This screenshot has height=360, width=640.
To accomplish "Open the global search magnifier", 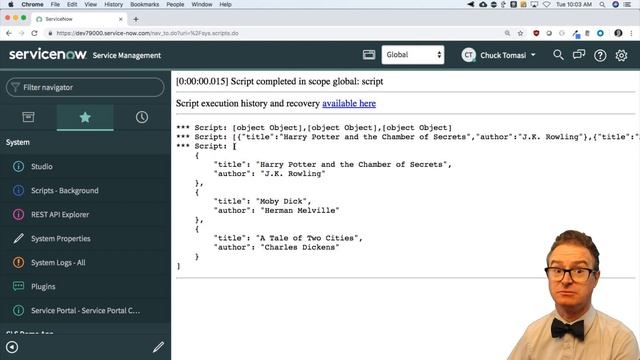I will 558,55.
